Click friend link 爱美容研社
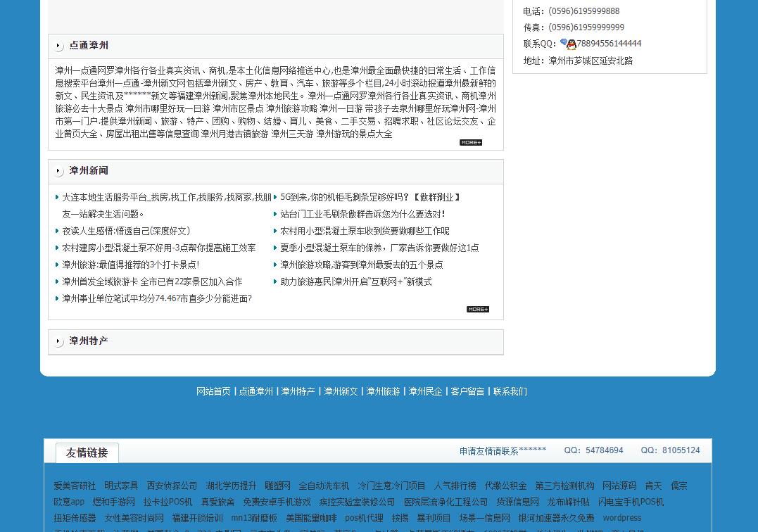The height and width of the screenshot is (532, 758). 75,486
